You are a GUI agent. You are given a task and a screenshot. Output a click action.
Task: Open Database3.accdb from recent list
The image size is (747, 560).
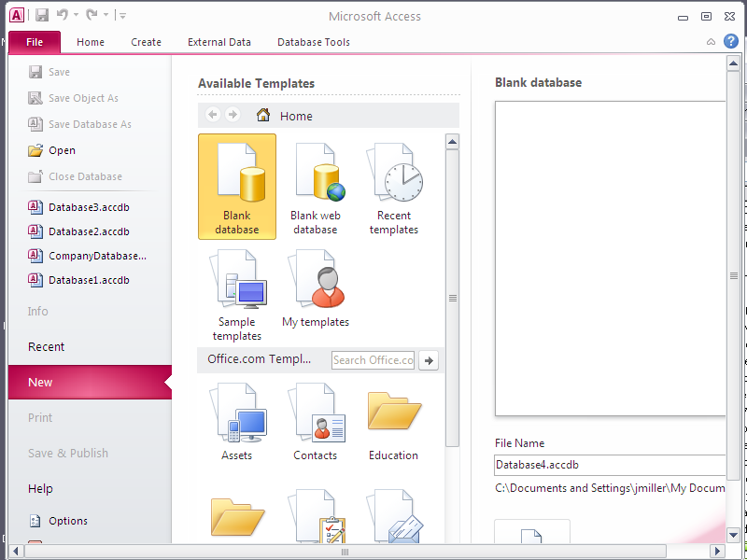[x=88, y=206]
